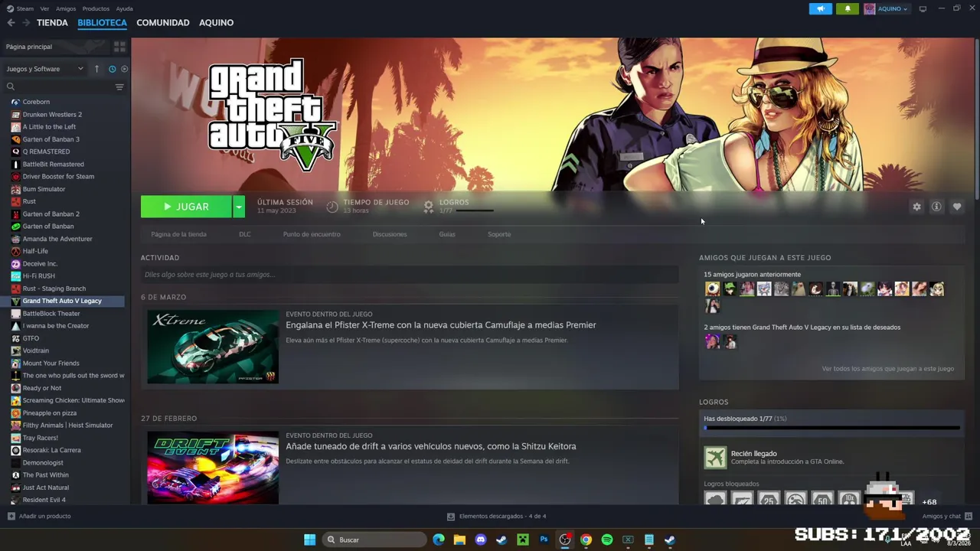
Task: Click the achievements progress bar under LOGROS
Action: 831,429
